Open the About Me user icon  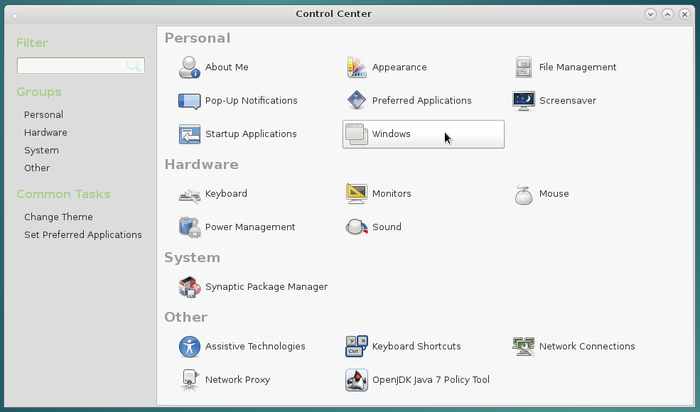point(189,67)
